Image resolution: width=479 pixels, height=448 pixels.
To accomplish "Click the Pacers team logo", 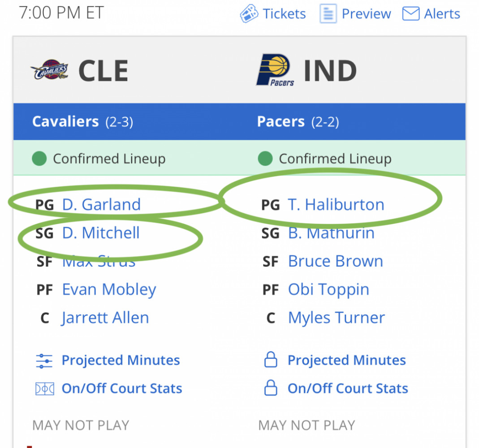I will coord(275,70).
